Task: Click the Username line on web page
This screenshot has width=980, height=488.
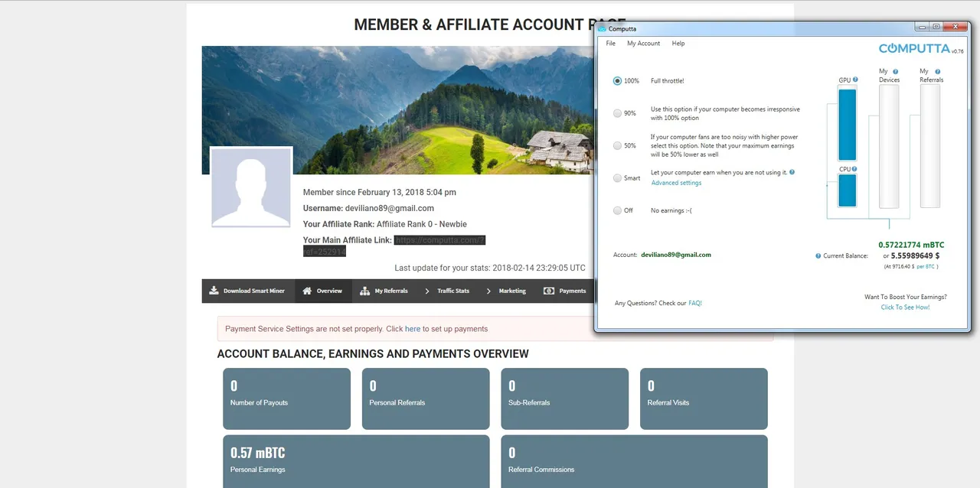Action: click(x=368, y=208)
